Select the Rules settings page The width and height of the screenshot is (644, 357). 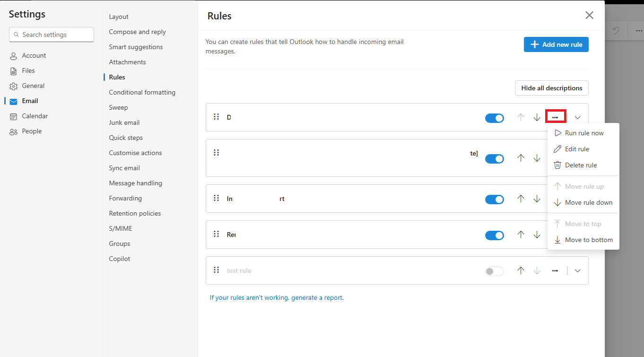[x=117, y=77]
